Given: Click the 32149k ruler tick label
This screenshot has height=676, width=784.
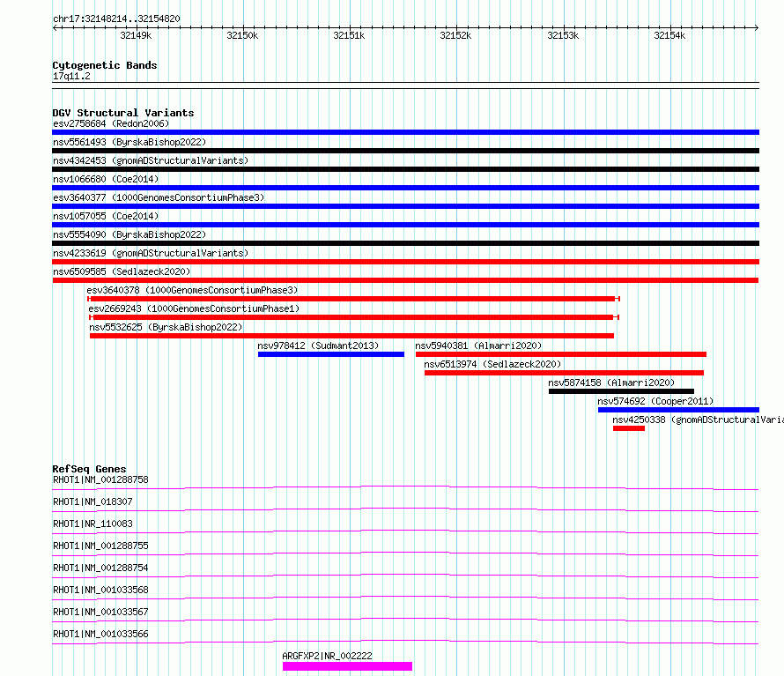Looking at the screenshot, I should tap(136, 35).
